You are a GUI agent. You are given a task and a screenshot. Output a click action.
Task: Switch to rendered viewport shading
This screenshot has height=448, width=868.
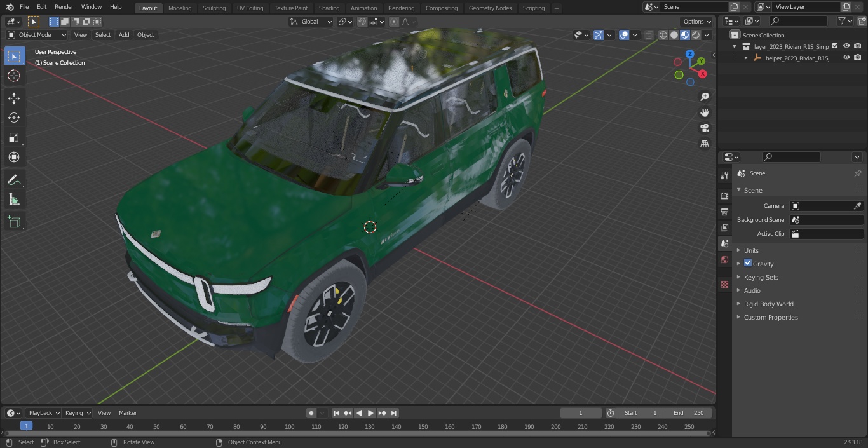pyautogui.click(x=696, y=35)
